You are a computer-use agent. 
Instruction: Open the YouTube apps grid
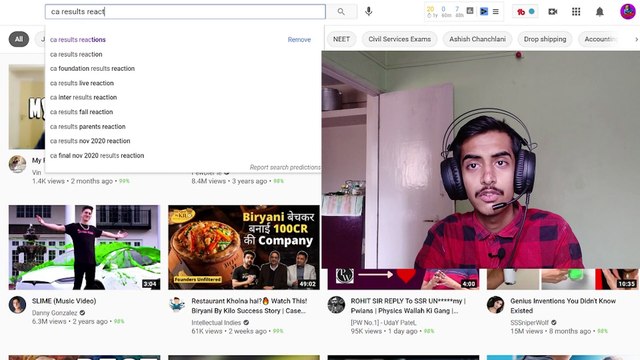pos(576,12)
